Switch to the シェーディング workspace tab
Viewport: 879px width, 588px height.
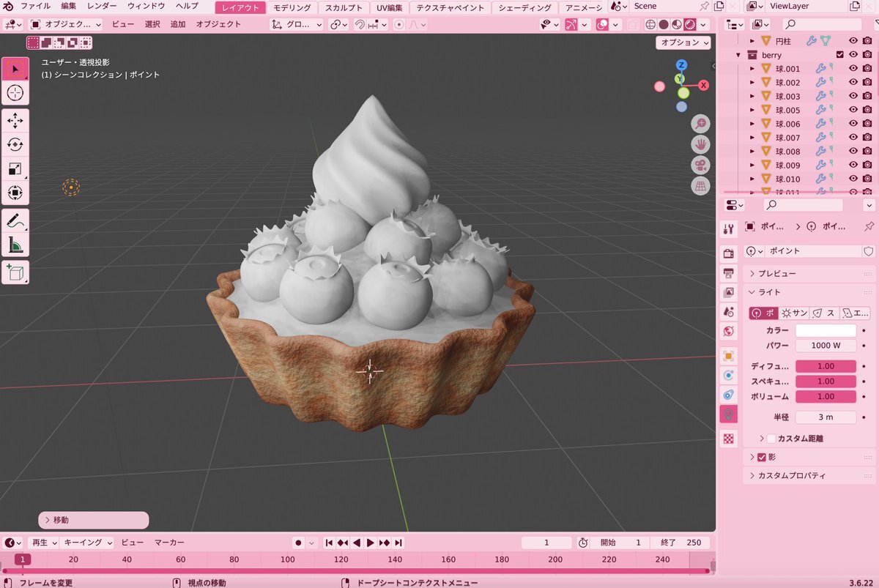coord(524,8)
